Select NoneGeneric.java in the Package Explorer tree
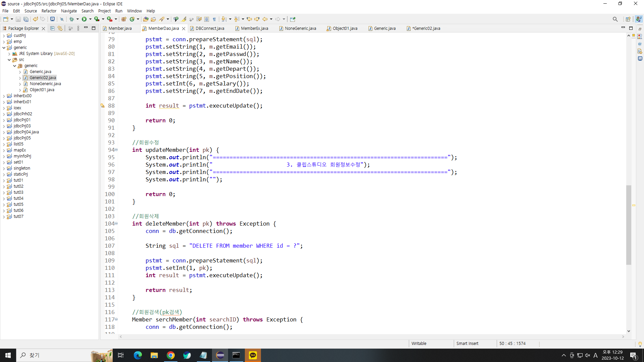Screen dimensions: 644x362 pyautogui.click(x=45, y=84)
